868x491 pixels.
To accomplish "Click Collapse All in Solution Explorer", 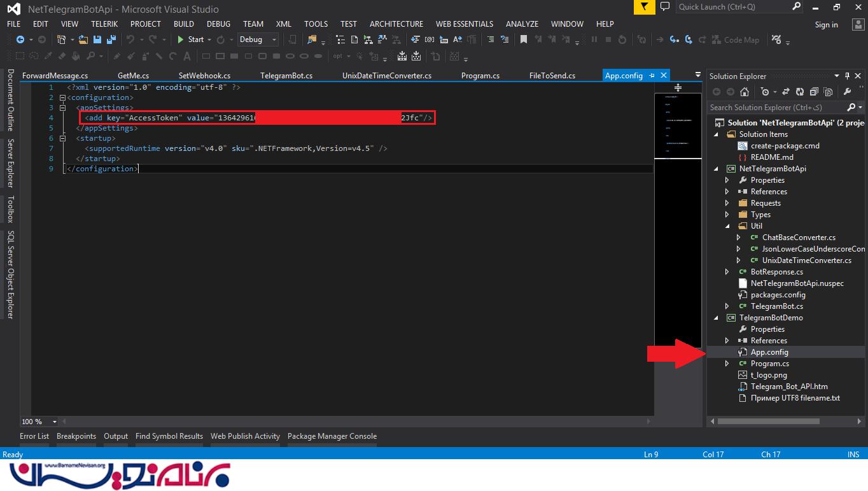I will click(x=814, y=92).
